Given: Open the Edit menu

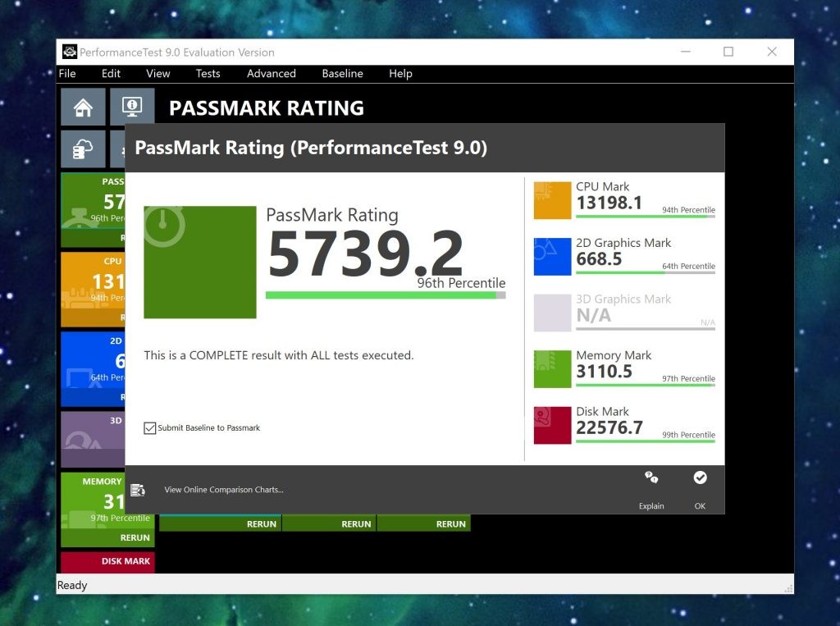Looking at the screenshot, I should coord(111,73).
